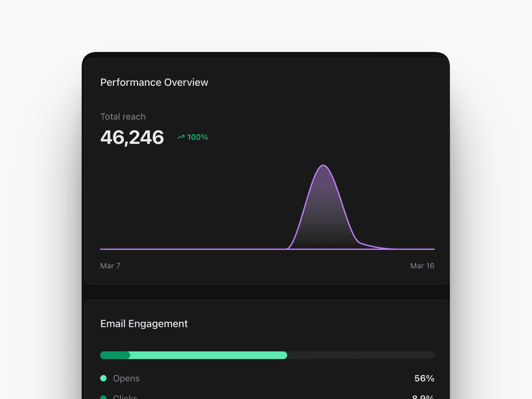The width and height of the screenshot is (532, 399).
Task: Click the Clicks legend label
Action: click(x=125, y=397)
